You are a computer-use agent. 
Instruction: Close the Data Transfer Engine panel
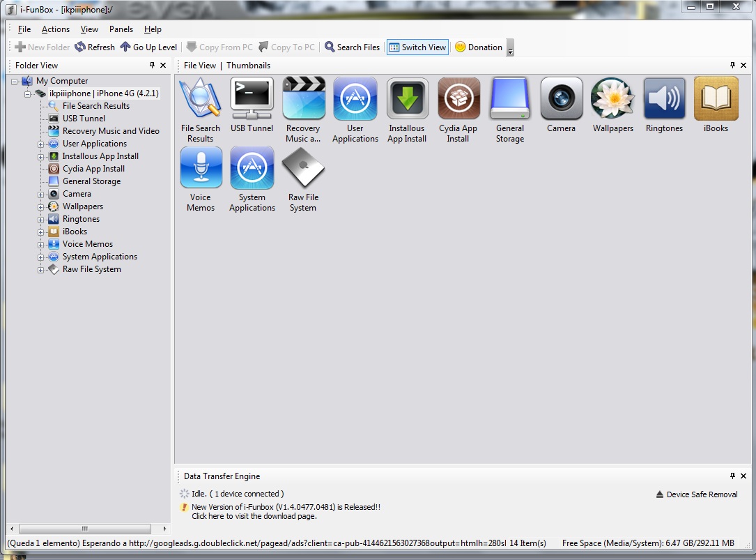coord(743,476)
